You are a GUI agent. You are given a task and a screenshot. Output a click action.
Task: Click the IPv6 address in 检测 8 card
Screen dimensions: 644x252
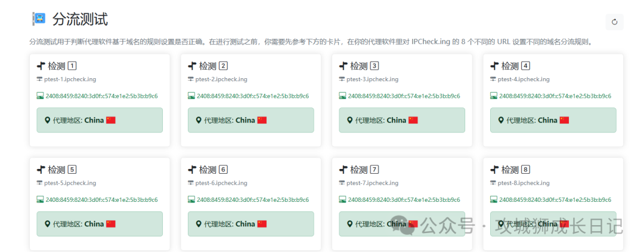pos(555,199)
